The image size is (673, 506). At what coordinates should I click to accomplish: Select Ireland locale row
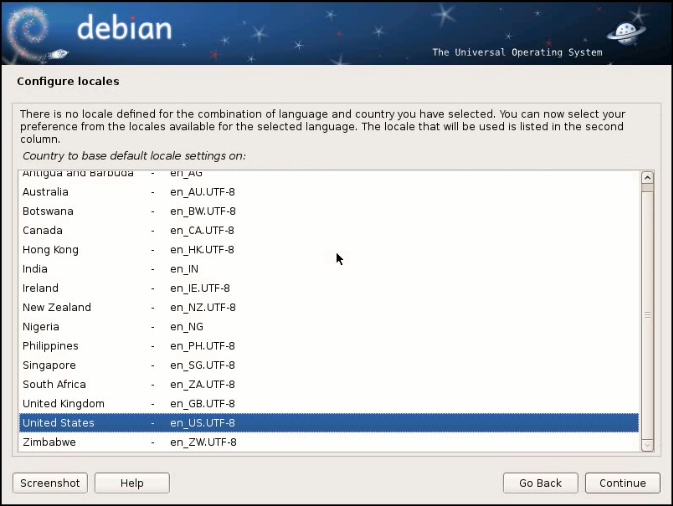click(x=329, y=288)
